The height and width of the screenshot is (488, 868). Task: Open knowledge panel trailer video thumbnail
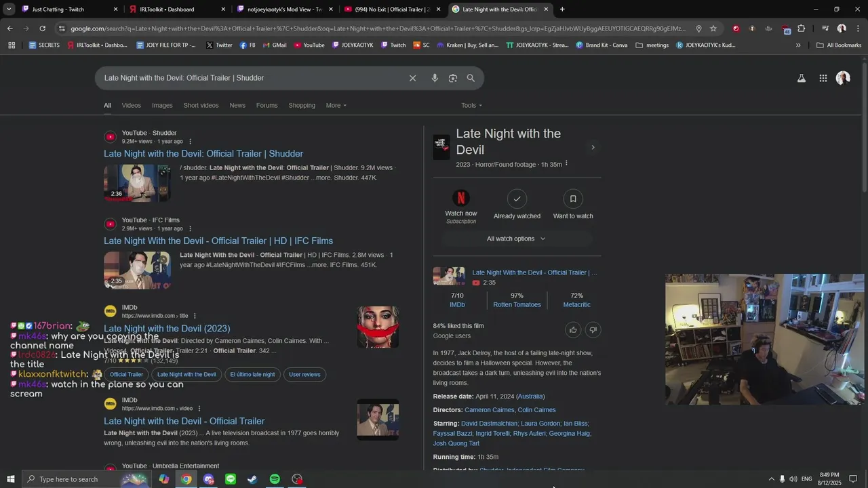click(449, 277)
